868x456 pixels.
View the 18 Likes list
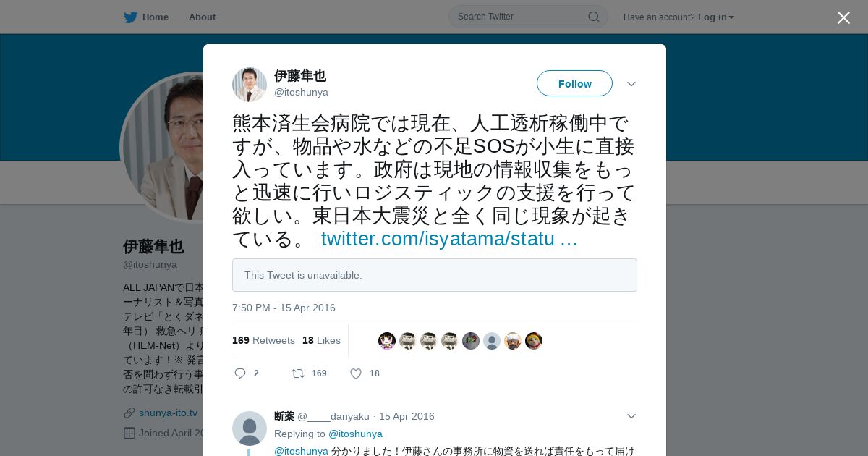[x=321, y=340]
